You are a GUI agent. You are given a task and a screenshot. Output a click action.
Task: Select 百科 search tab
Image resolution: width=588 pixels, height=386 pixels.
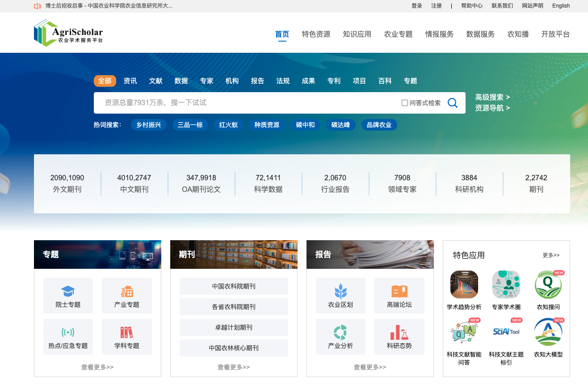pos(385,81)
